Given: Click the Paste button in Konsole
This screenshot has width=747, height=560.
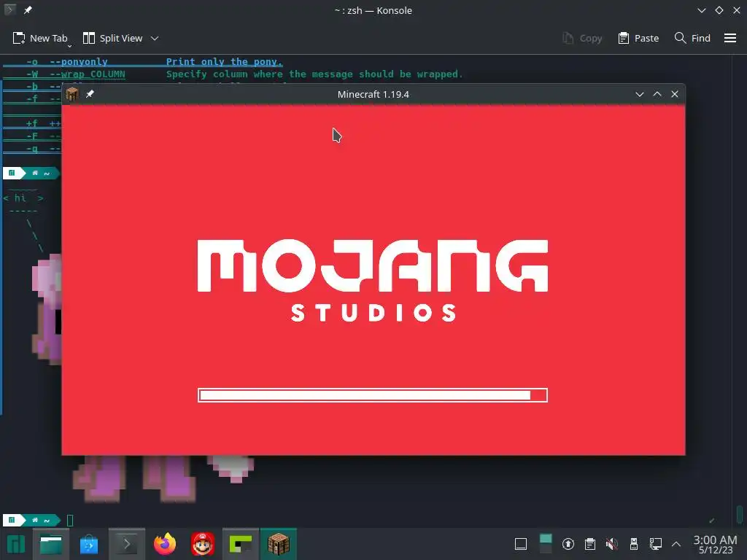Looking at the screenshot, I should coord(638,39).
